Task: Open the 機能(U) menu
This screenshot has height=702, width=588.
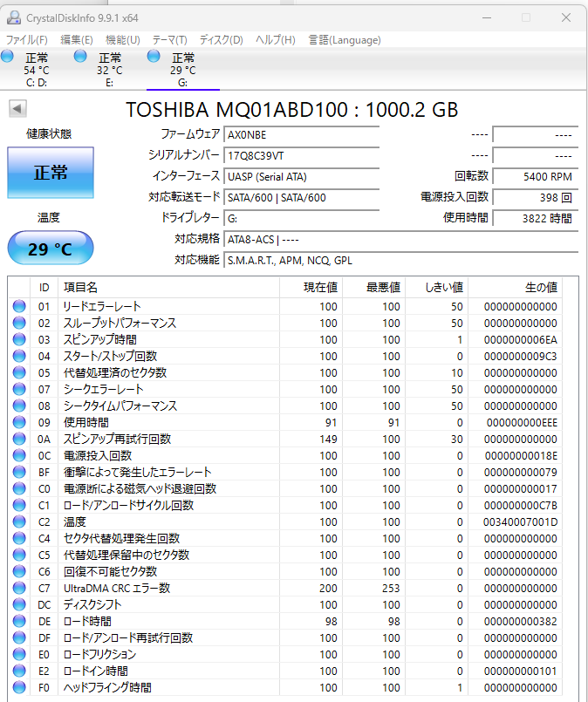Action: (123, 40)
